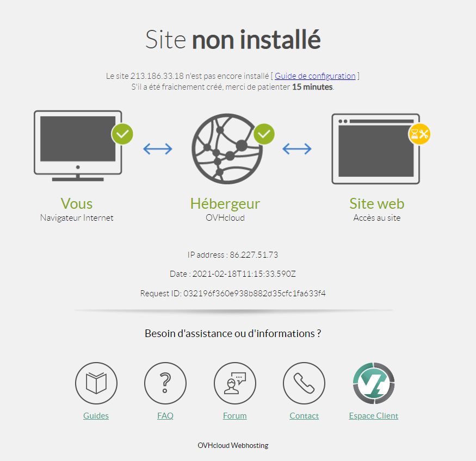Viewport: 476px width, 461px height.
Task: Click the Request ID text line
Action: point(233,293)
